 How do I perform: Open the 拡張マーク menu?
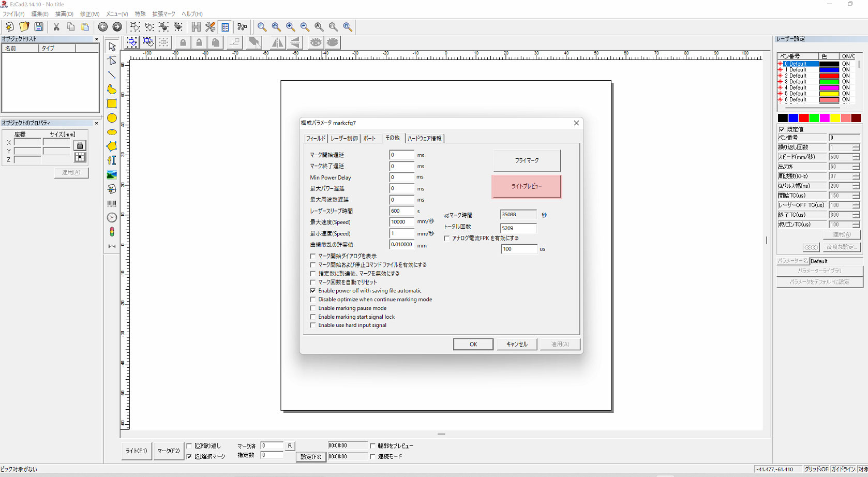coord(163,14)
